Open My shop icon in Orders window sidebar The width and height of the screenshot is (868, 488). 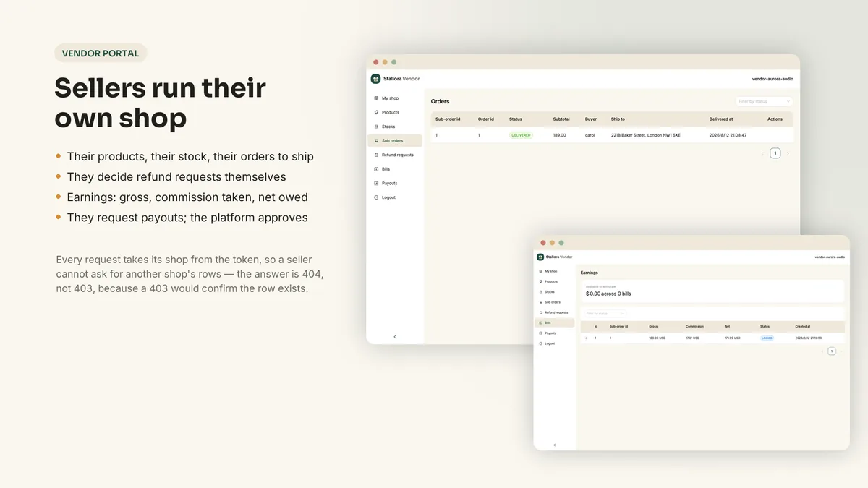376,98
